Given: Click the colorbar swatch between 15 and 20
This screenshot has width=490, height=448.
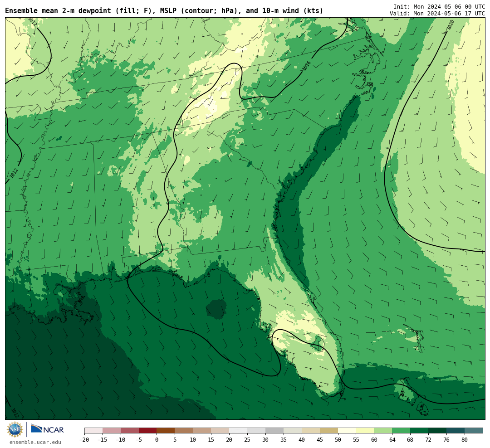Looking at the screenshot, I should (x=220, y=431).
